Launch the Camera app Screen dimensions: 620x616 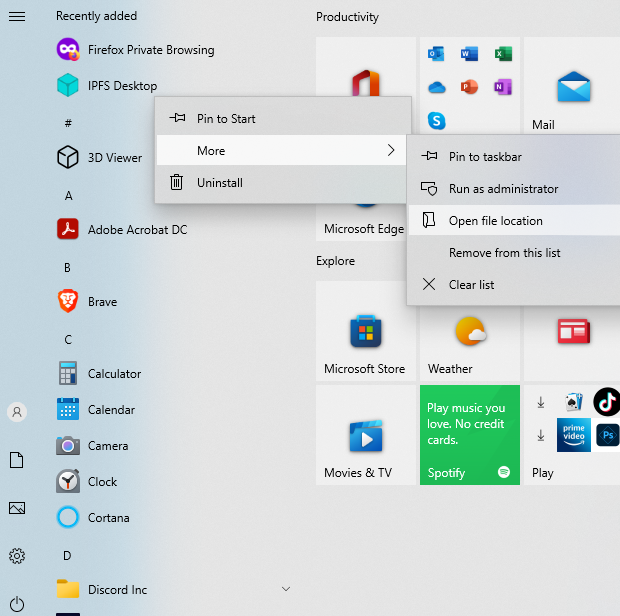[x=93, y=446]
